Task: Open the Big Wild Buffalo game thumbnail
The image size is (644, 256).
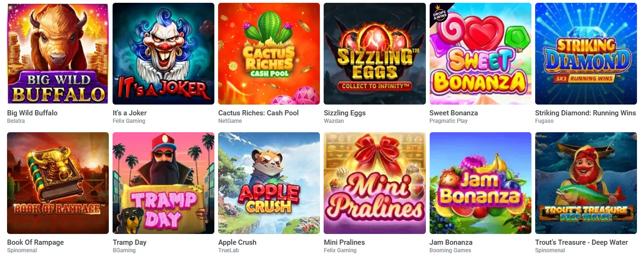Action: coord(58,54)
